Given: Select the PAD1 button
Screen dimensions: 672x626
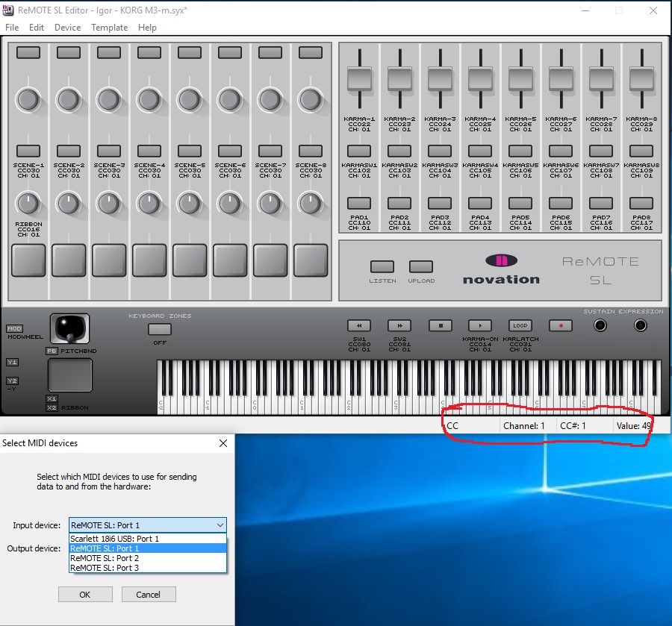Looking at the screenshot, I should coord(359,203).
